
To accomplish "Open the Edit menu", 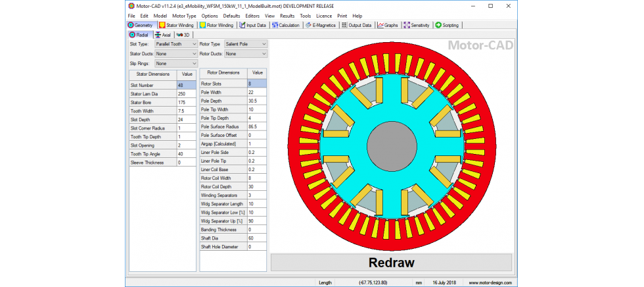I will (144, 16).
